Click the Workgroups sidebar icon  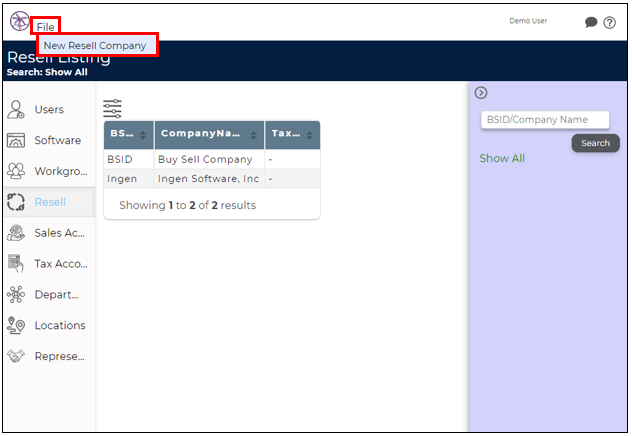click(16, 171)
